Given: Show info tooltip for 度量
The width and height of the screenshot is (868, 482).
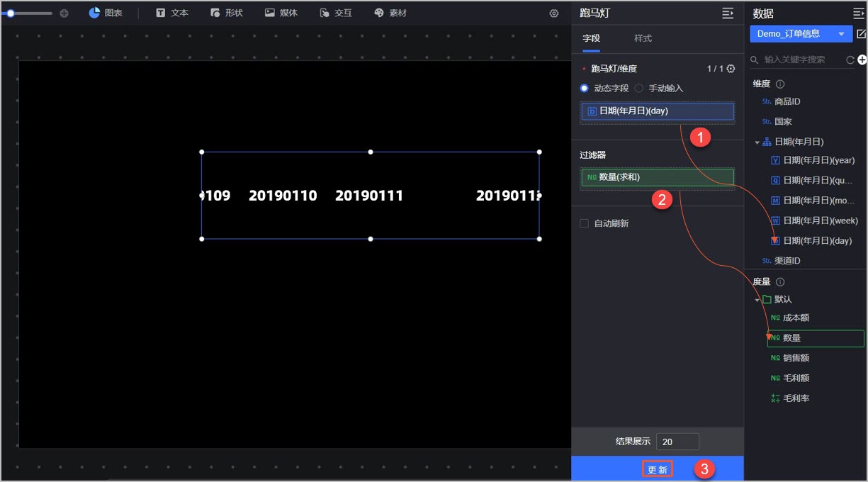Looking at the screenshot, I should tap(780, 281).
